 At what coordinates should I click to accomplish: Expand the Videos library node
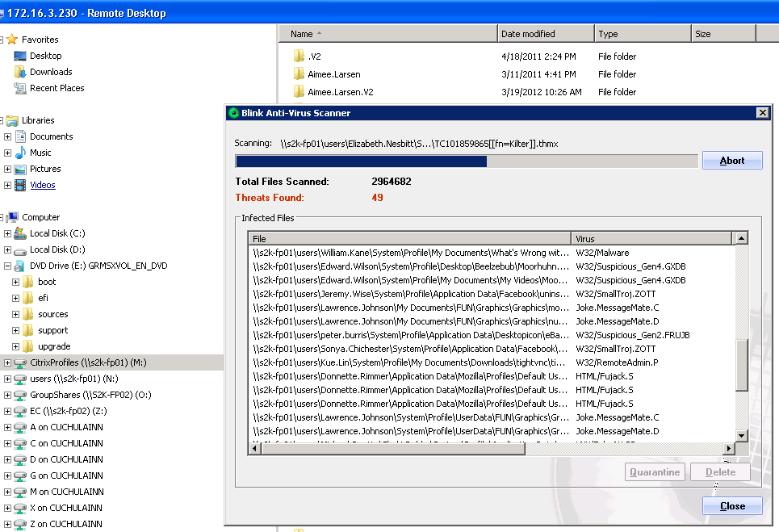(x=7, y=186)
